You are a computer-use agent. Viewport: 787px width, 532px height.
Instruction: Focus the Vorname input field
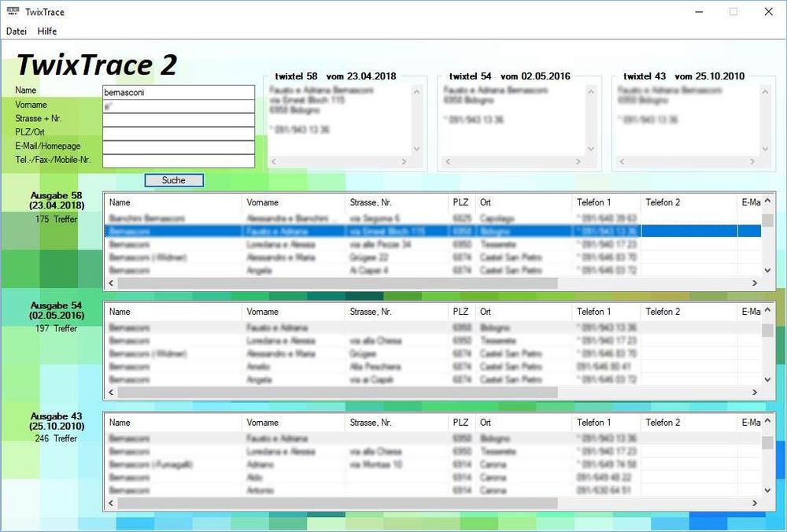(179, 106)
